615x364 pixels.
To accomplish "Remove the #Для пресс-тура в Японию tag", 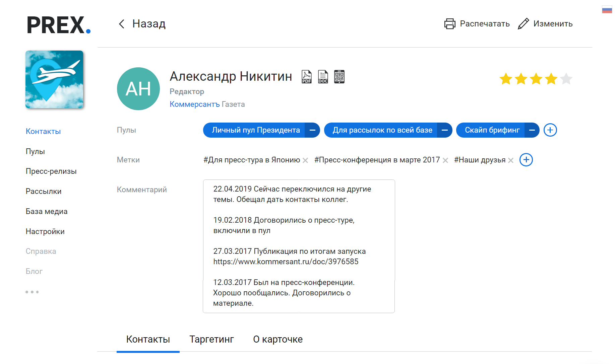I will [x=305, y=160].
